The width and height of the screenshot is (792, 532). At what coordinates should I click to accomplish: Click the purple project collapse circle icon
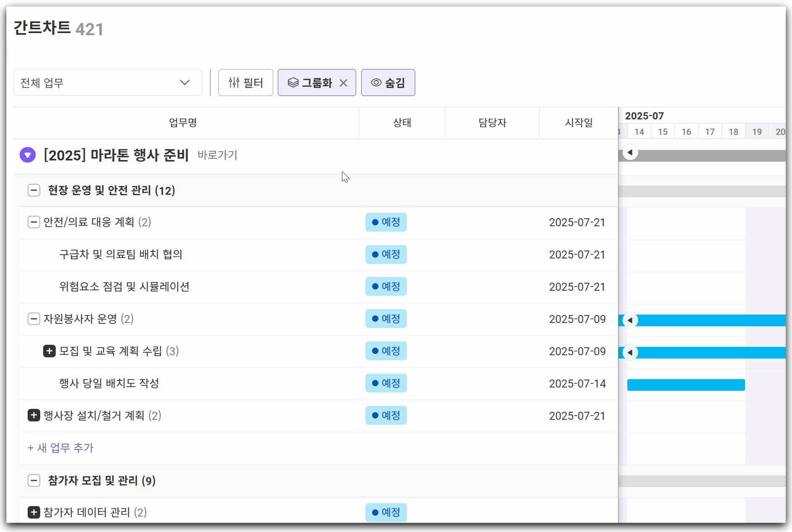[28, 155]
